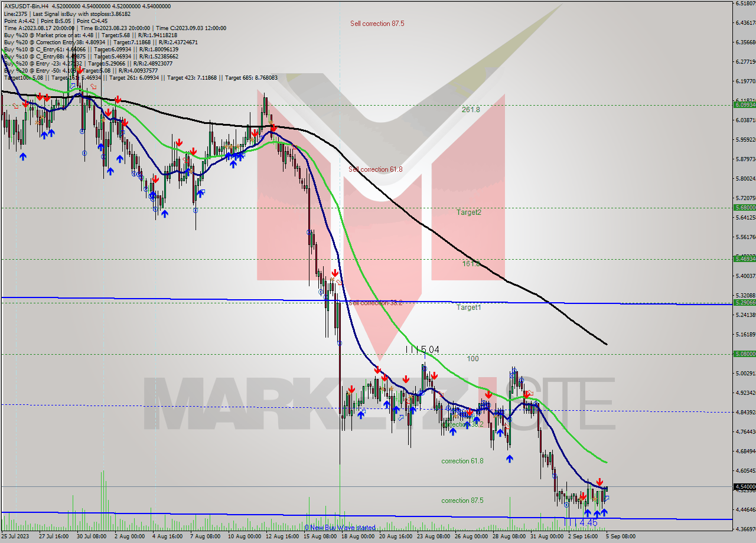
Task: Click the green 6.09934 price tag
Action: 744,104
